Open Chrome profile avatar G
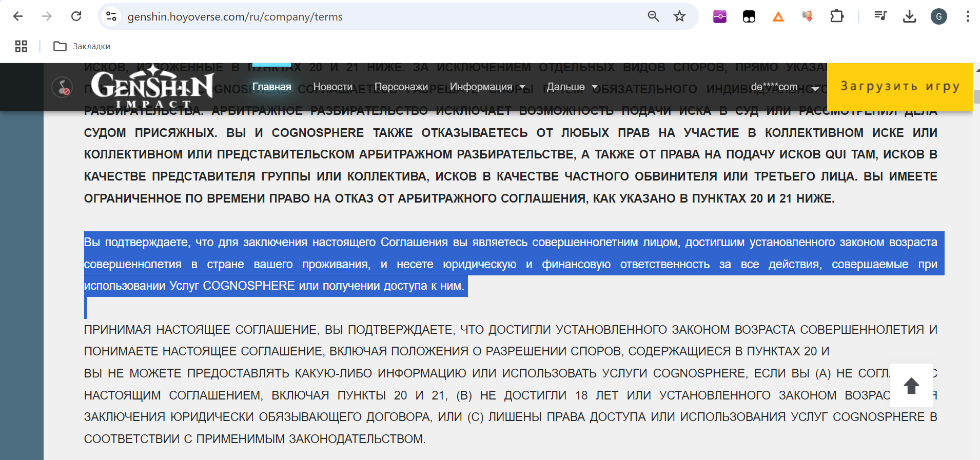 (939, 16)
